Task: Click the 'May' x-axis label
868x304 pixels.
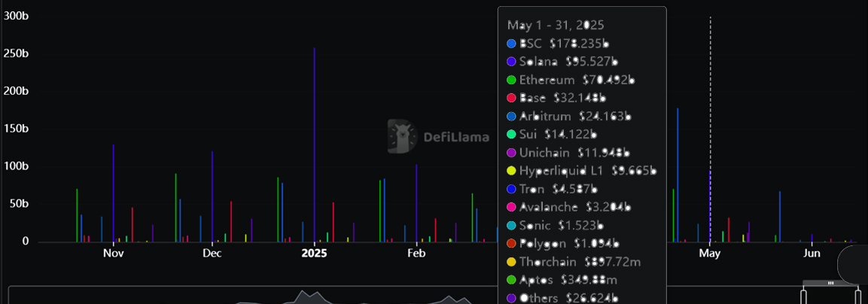Action: tap(710, 254)
